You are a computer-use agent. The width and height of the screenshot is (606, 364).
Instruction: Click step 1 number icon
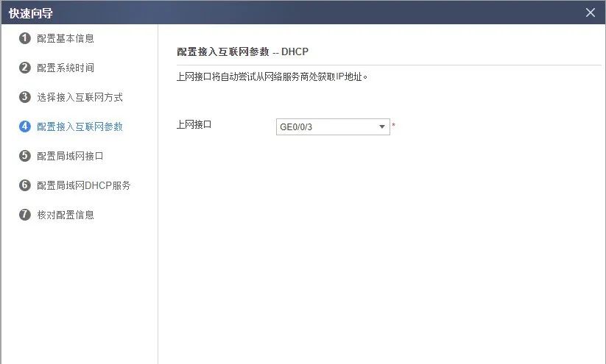point(25,38)
